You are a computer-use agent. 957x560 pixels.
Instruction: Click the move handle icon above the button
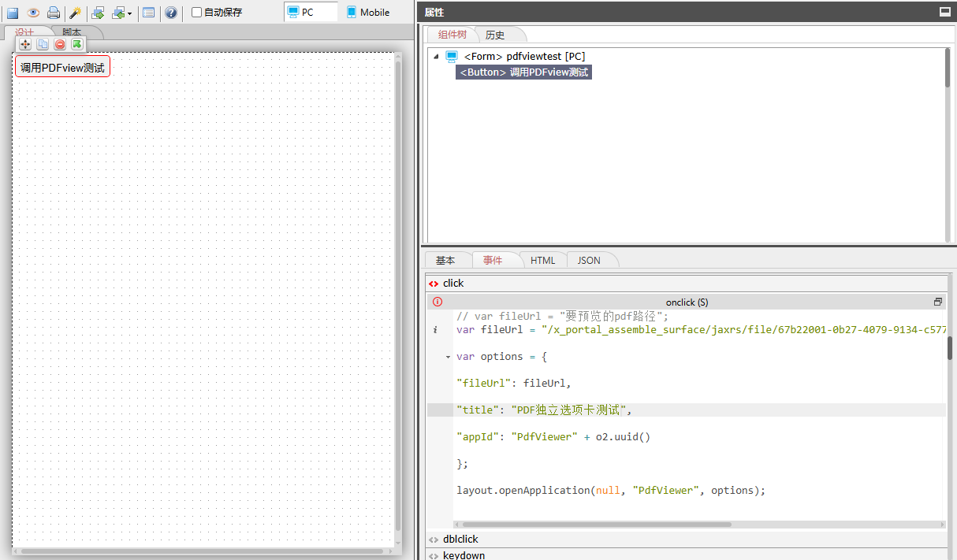pyautogui.click(x=25, y=44)
